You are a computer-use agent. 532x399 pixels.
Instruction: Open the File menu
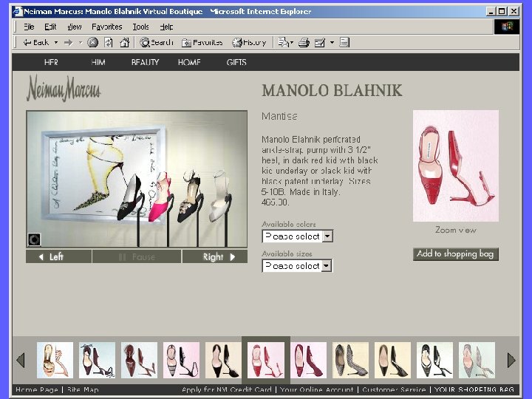29,27
